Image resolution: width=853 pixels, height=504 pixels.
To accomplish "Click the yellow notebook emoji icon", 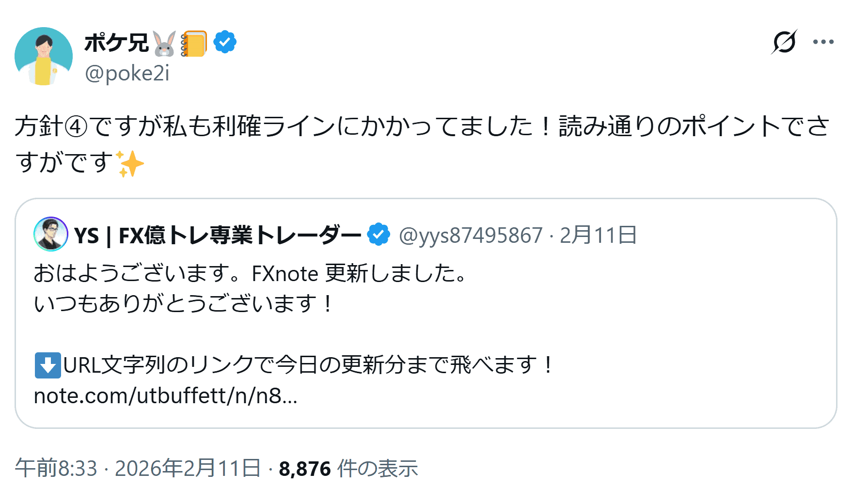I will [x=194, y=44].
